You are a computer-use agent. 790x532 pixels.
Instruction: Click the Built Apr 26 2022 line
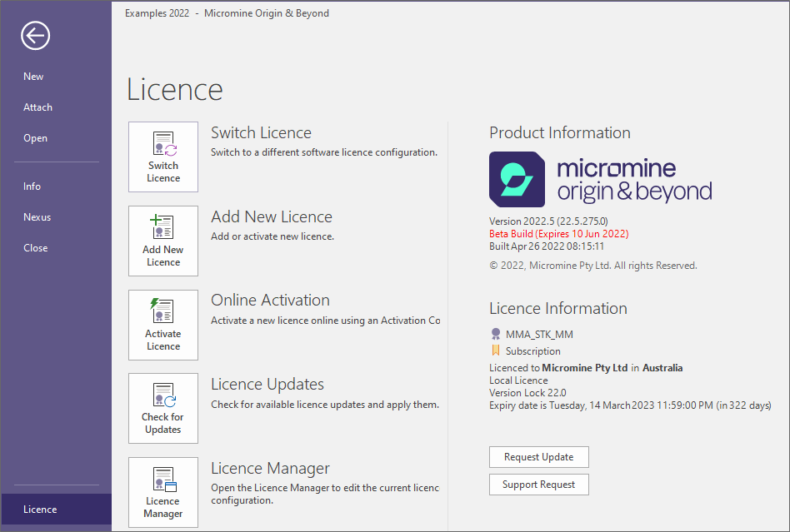click(x=547, y=246)
